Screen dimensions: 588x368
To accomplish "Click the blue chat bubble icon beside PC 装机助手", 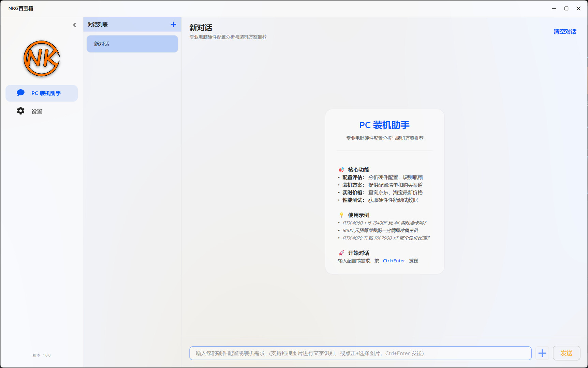I will (x=20, y=92).
